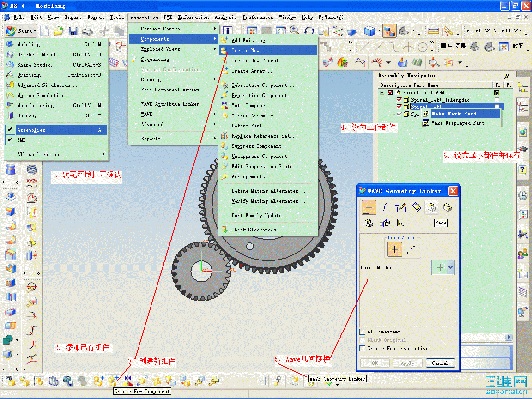Click Cancel in WAVE Geometry Linker
Screen dimensions: 532x399
click(440, 363)
